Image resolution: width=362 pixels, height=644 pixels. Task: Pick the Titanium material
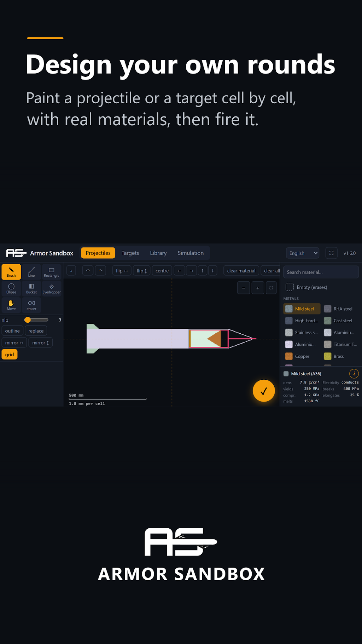[340, 344]
